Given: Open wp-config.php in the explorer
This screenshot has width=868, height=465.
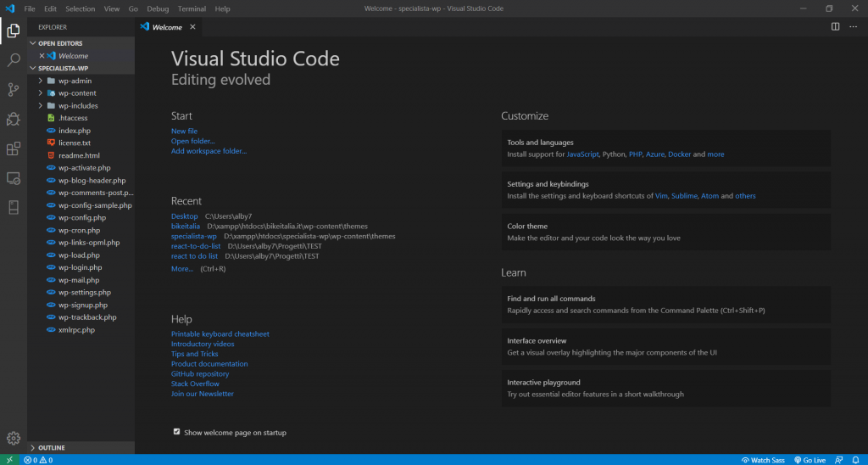Looking at the screenshot, I should [x=81, y=217].
